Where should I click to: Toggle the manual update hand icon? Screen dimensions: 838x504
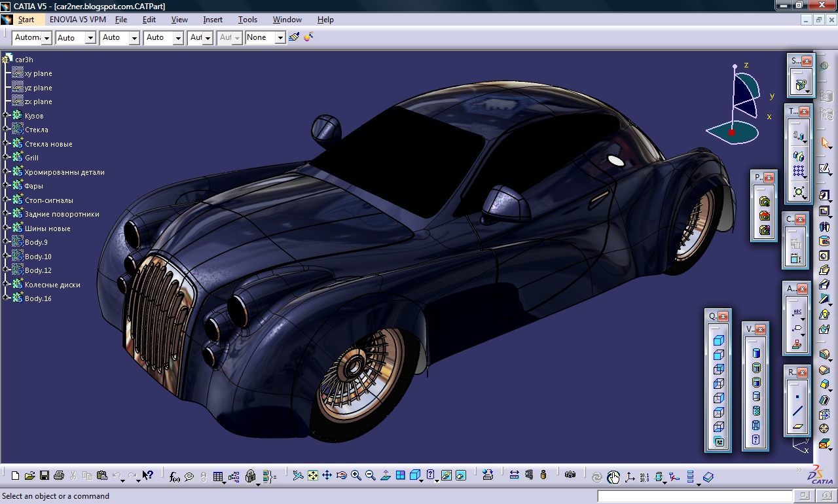coord(613,477)
